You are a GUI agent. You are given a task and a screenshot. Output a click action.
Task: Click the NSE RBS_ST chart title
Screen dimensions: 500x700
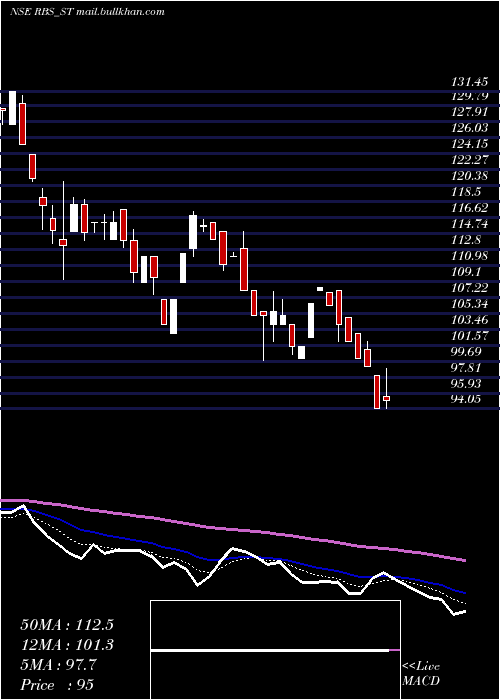point(87,12)
